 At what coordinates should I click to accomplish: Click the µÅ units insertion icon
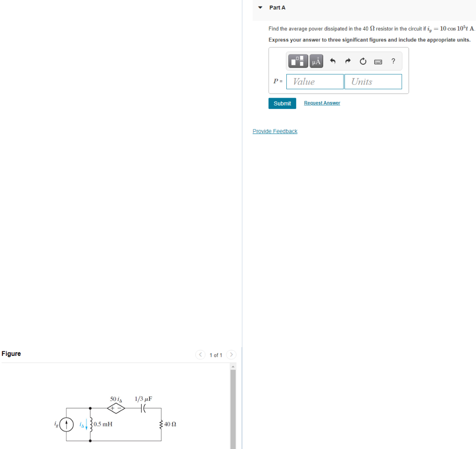point(316,60)
